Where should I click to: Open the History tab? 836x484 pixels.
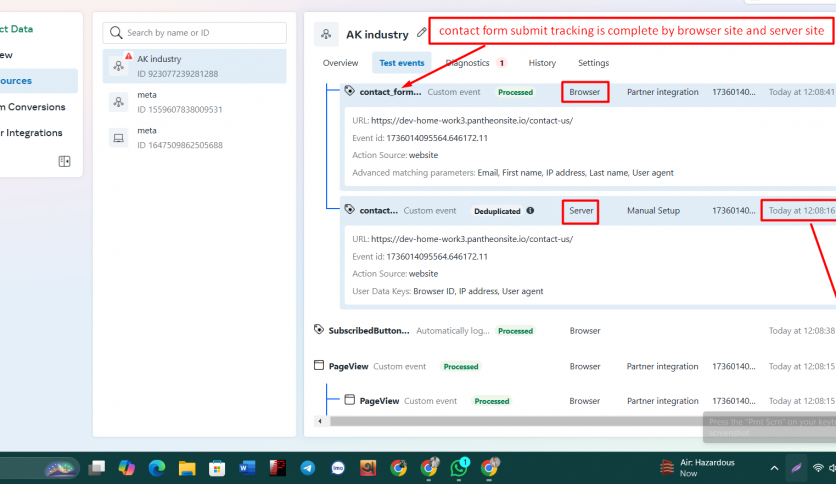[542, 63]
